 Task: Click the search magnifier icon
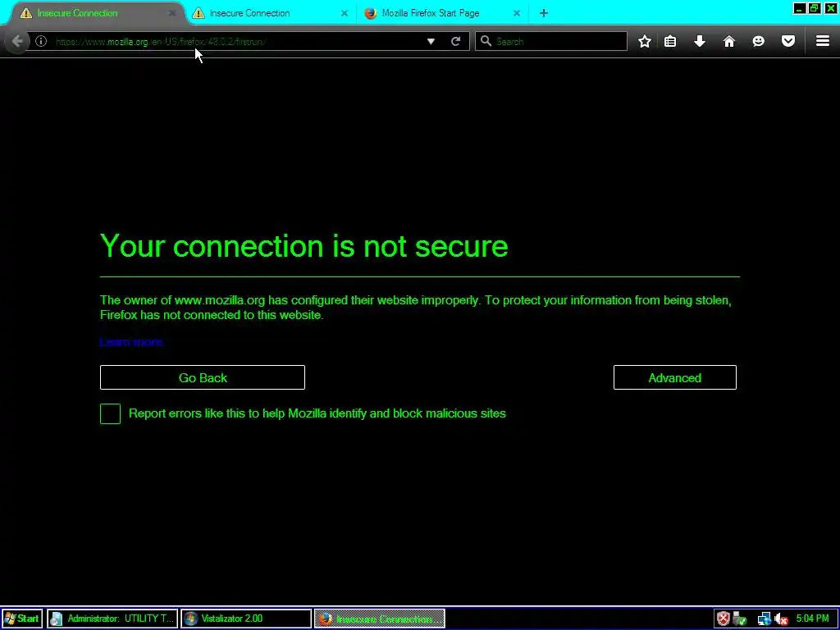click(x=486, y=41)
